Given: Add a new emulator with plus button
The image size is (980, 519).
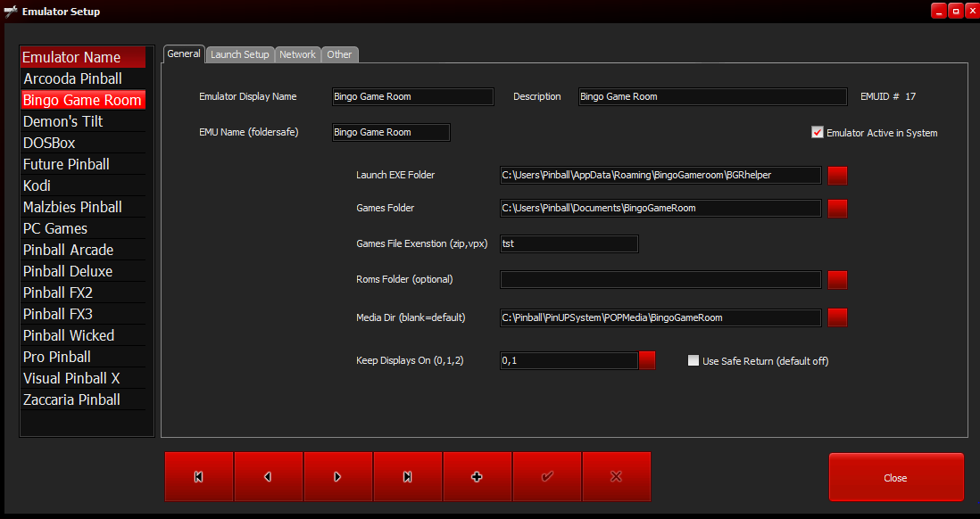Looking at the screenshot, I should click(477, 477).
